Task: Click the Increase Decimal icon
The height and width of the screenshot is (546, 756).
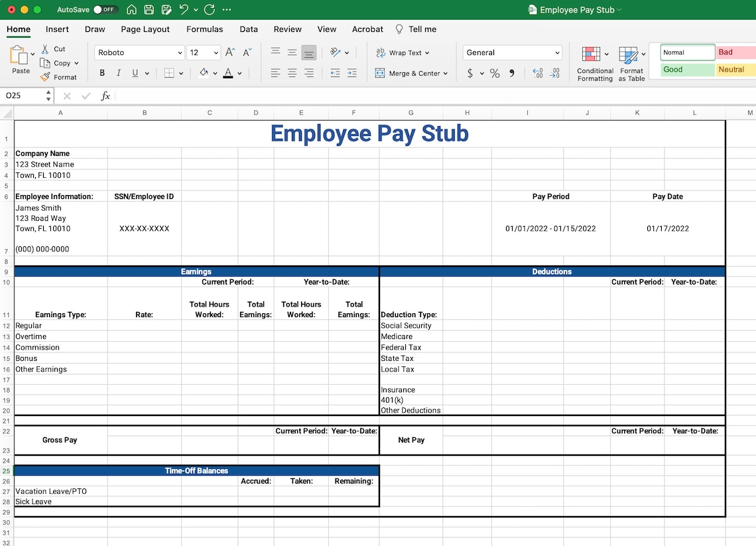Action: 538,74
